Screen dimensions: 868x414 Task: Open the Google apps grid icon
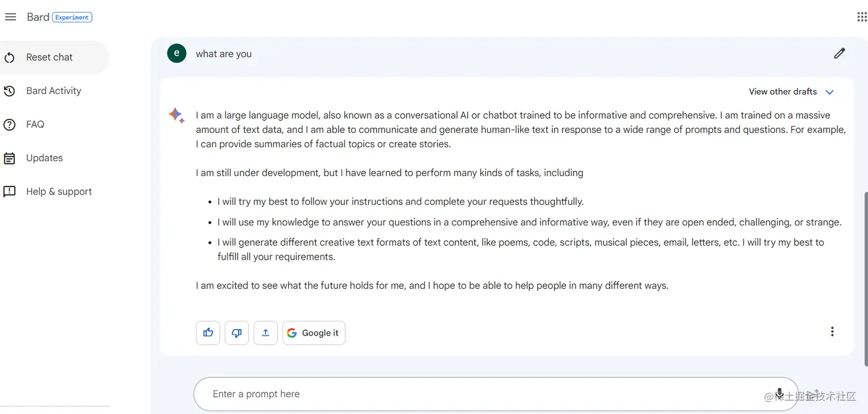click(861, 17)
